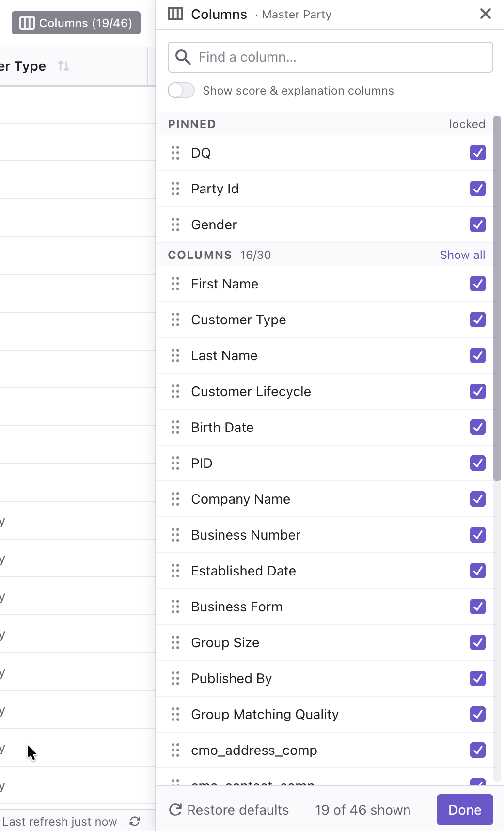This screenshot has height=831, width=504.
Task: Uncheck the Established Date checkbox
Action: [x=478, y=571]
